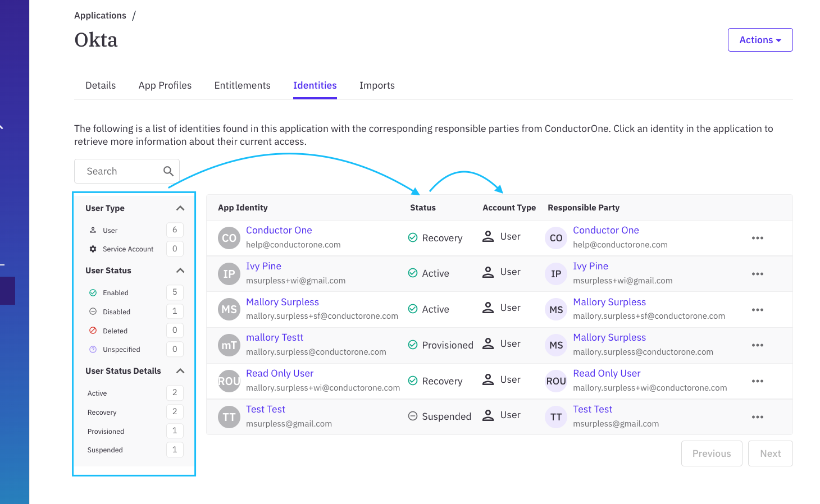Screen dimensions: 820x504
Task: Open mallory Testt identity link
Action: click(x=275, y=337)
